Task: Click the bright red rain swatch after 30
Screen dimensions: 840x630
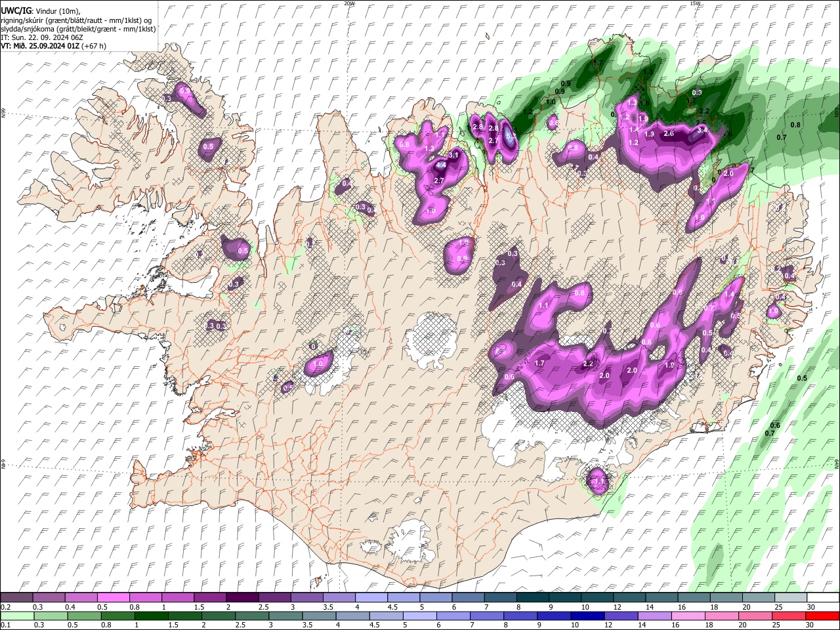Action: 823,616
